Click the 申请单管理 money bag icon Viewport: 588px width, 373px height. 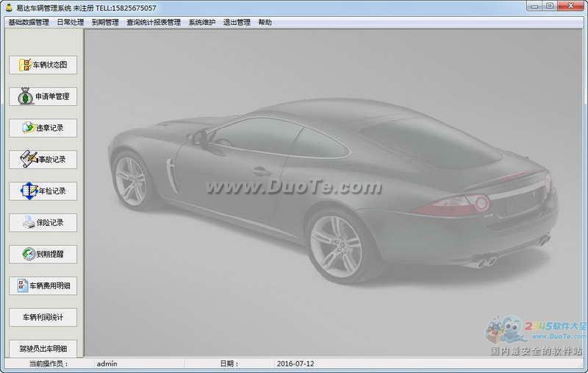pyautogui.click(x=26, y=96)
